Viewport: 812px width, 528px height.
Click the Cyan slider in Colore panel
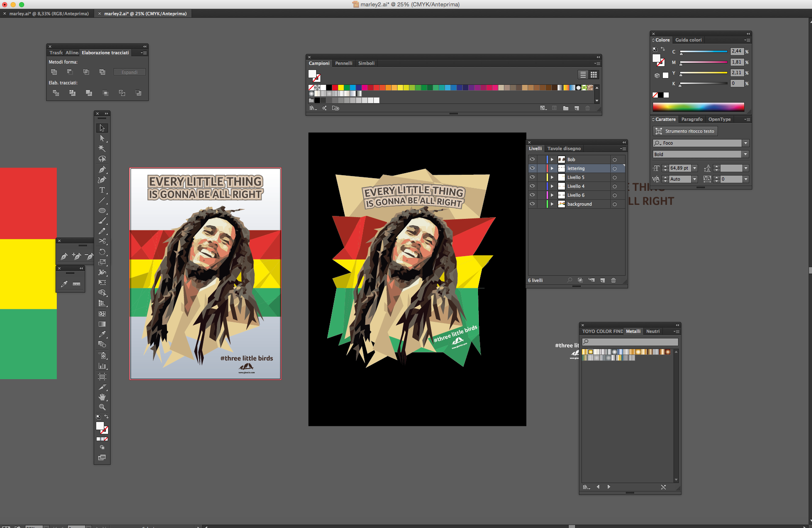pos(704,52)
